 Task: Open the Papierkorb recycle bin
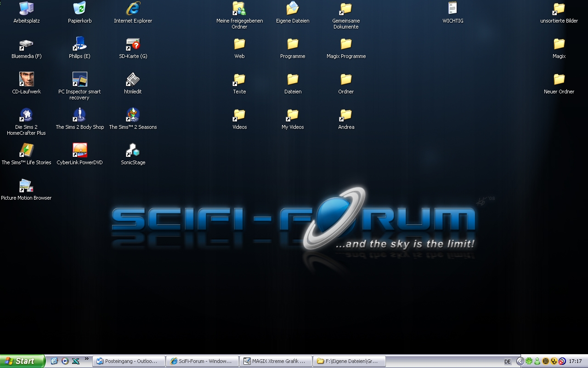click(79, 9)
